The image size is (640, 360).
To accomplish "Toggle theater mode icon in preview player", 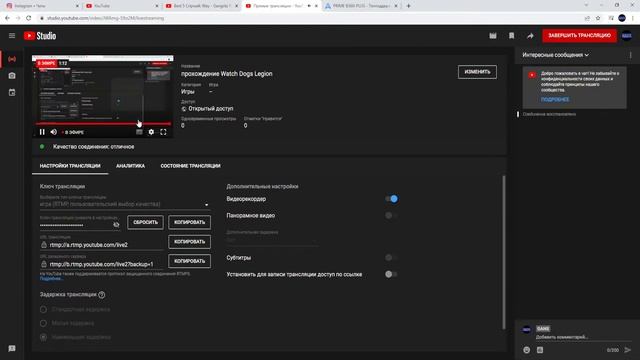I will click(x=139, y=132).
